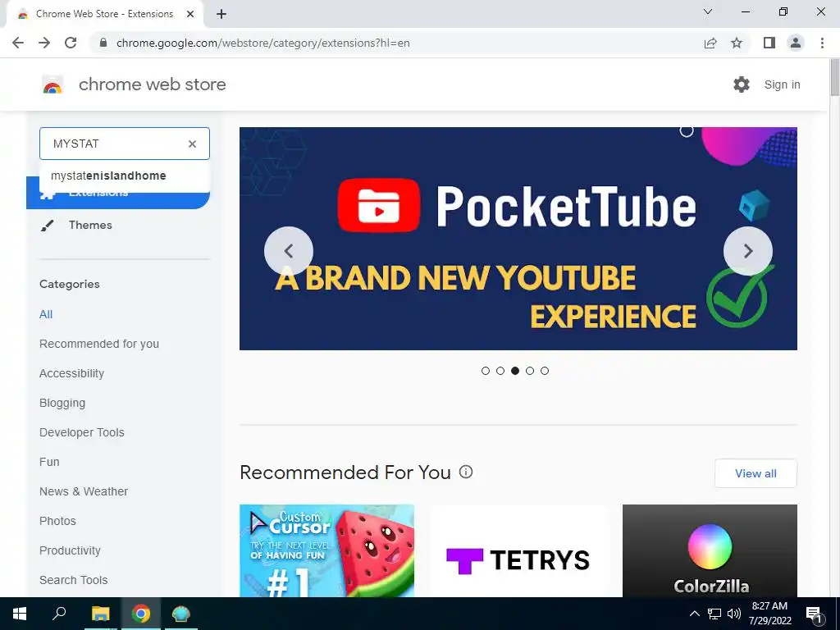Choose the mystatenislandhome suggestion

pos(125,176)
